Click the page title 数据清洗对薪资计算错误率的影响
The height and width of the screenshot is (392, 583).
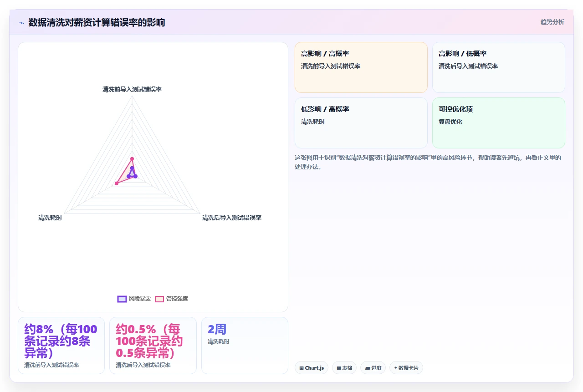click(97, 22)
